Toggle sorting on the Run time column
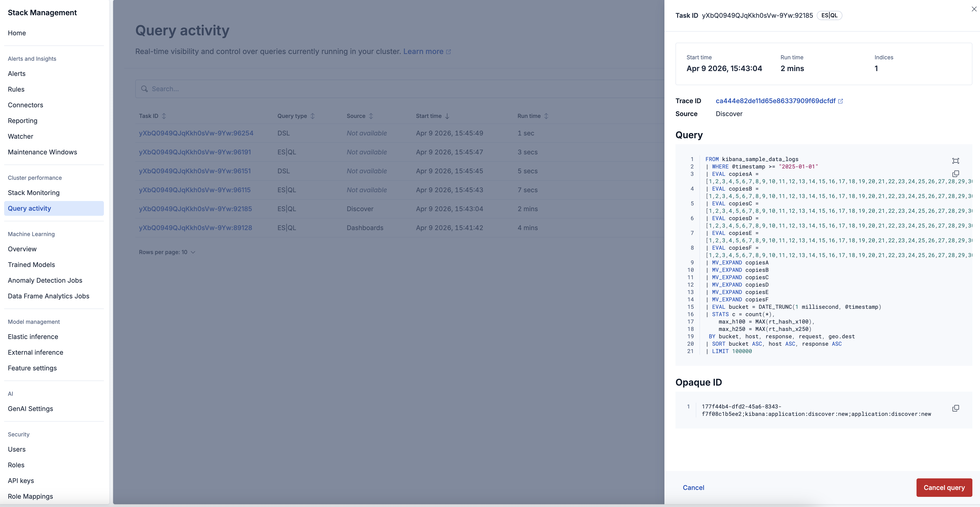This screenshot has height=507, width=980. pos(547,116)
